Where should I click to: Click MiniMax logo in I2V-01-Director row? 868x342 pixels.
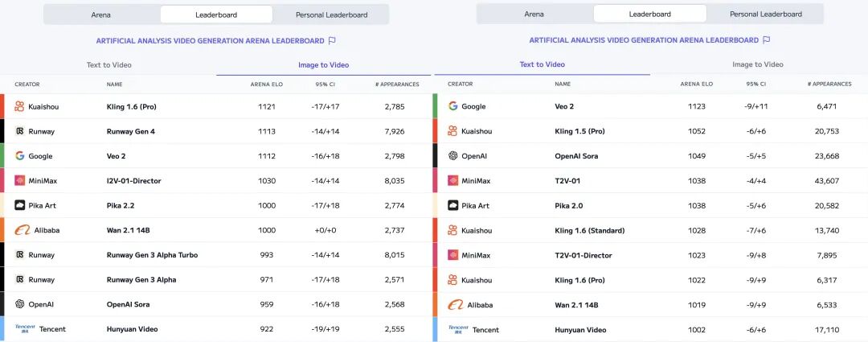tap(19, 181)
